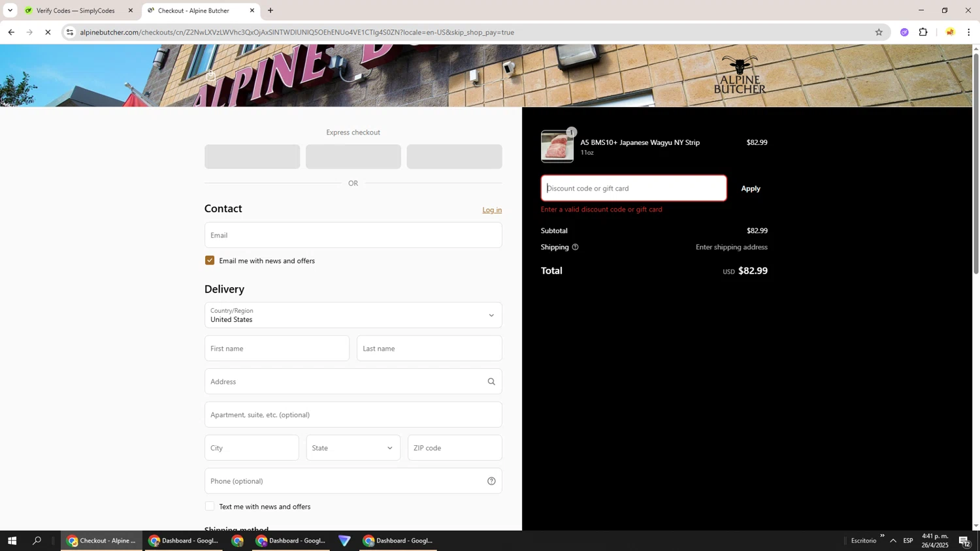
Task: Click the ZIP code field
Action: pos(455,448)
